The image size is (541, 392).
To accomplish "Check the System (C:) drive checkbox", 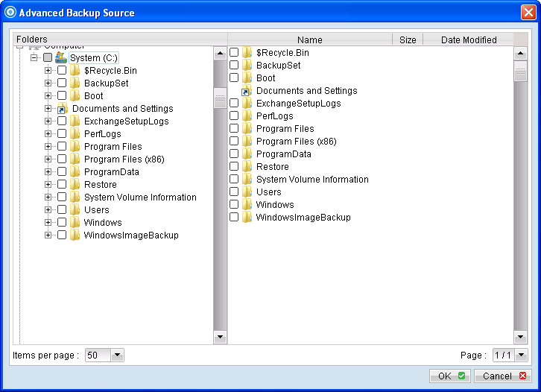I will tap(48, 57).
